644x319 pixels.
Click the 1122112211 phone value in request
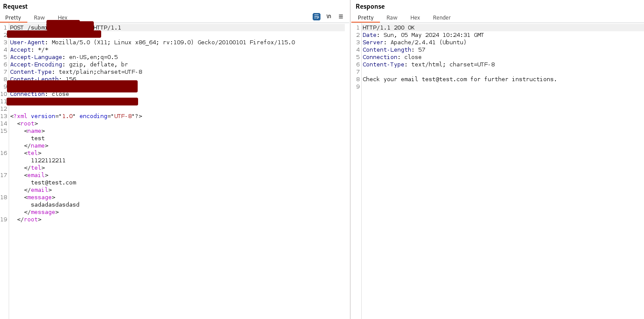click(48, 161)
